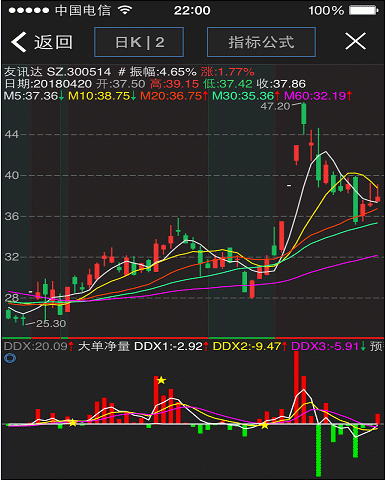Select the yellow star on tallest DDX bar

161,380
